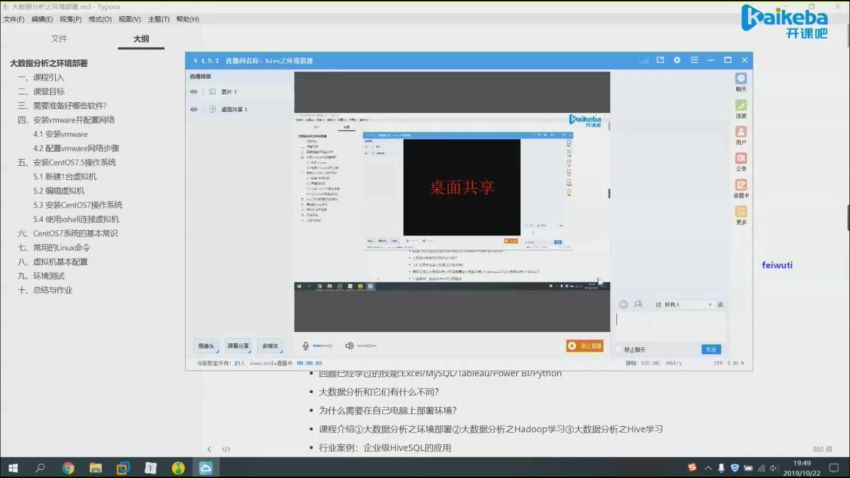Click the 多媒体 multimedia button
850x478 pixels.
[270, 346]
